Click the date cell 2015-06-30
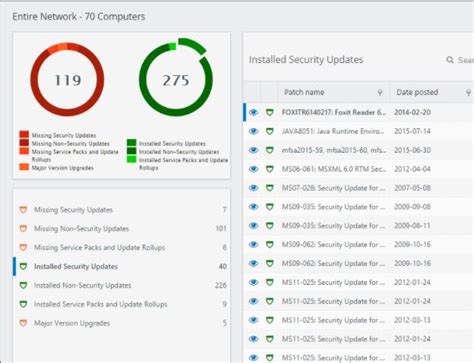The height and width of the screenshot is (363, 474). 412,150
